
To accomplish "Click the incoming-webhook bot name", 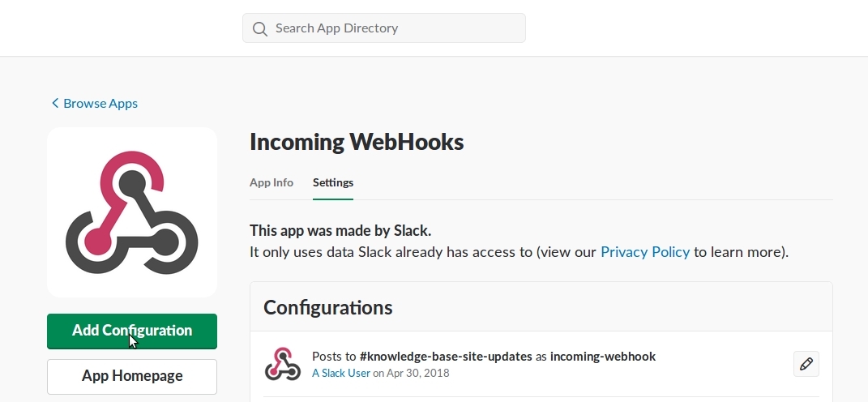I will (x=603, y=357).
